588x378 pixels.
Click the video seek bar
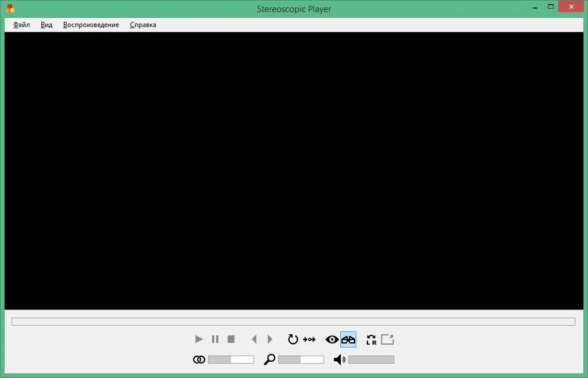[x=293, y=322]
